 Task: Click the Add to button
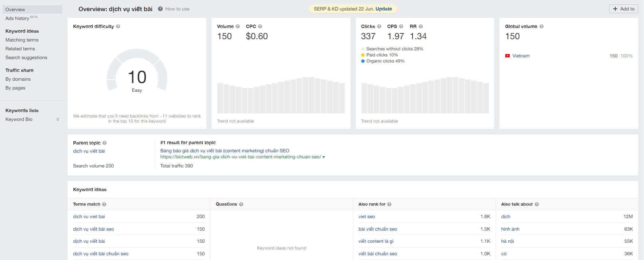tap(624, 9)
